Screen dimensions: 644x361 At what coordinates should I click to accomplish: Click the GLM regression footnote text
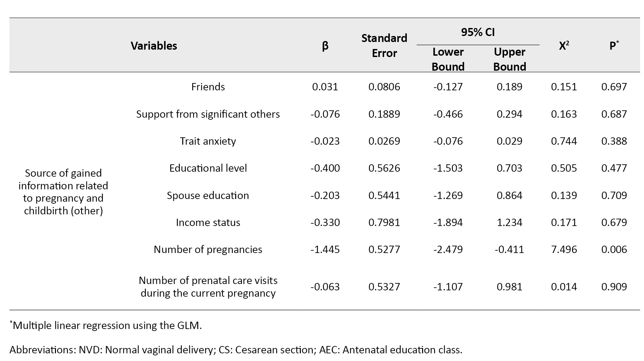(x=107, y=325)
